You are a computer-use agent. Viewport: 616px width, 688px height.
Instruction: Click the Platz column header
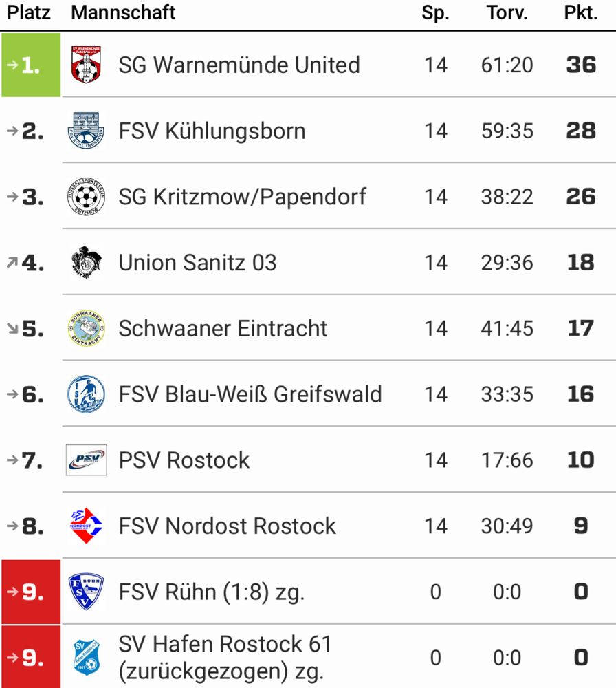tap(29, 12)
